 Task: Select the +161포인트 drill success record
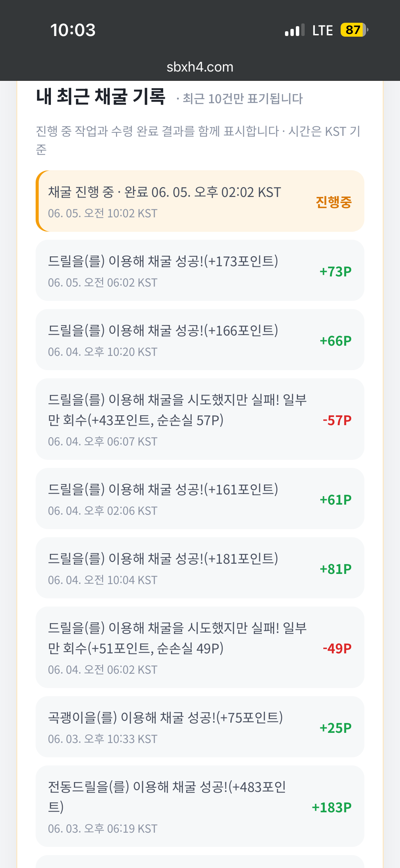(x=200, y=499)
